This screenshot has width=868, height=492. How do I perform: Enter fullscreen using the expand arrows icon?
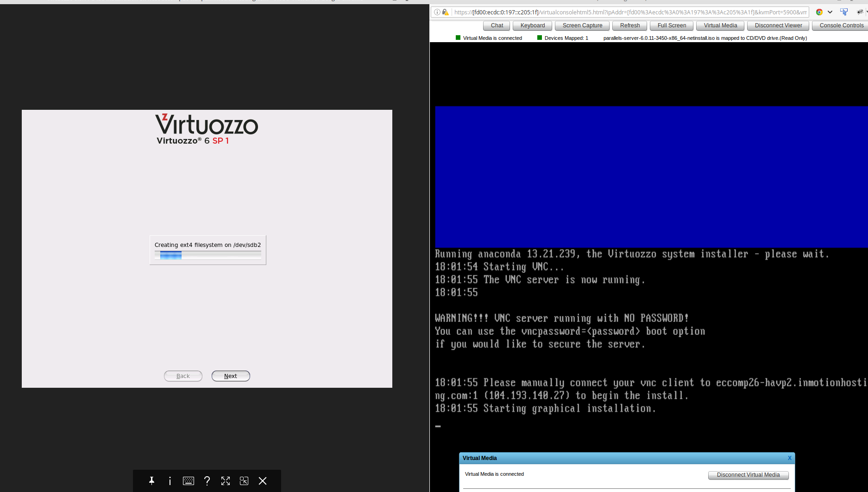[x=226, y=481]
